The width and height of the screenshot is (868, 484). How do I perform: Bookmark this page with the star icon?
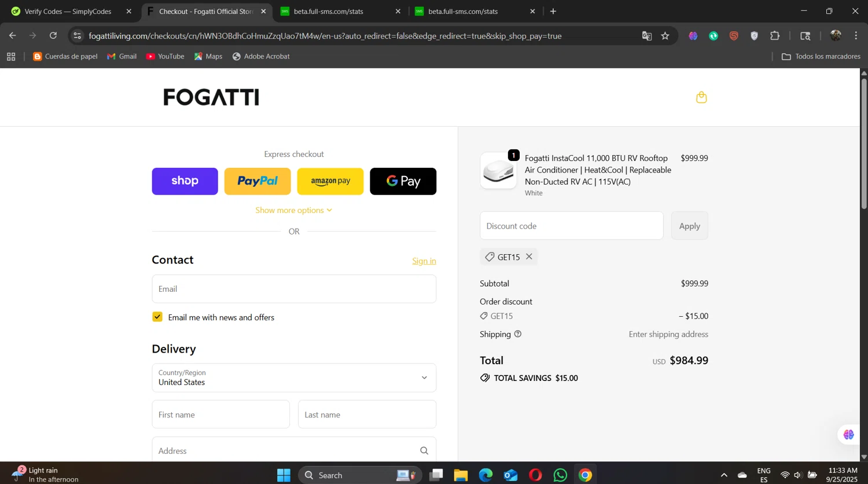(665, 36)
